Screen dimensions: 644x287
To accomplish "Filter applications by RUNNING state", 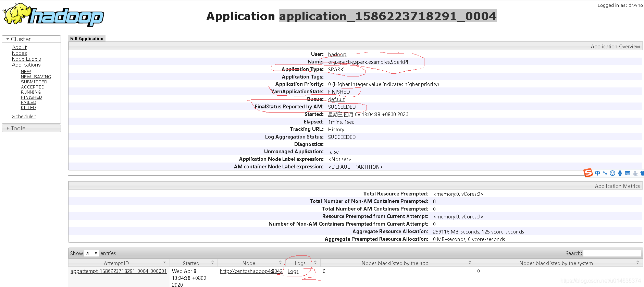I will coord(30,92).
